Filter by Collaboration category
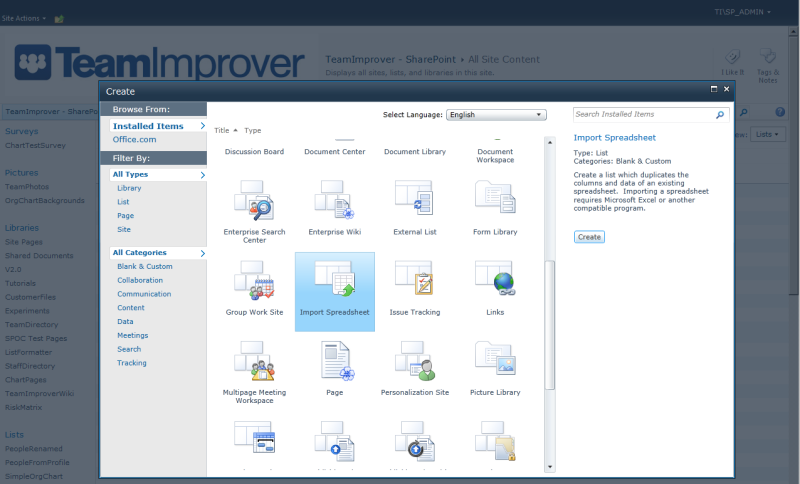Image resolution: width=800 pixels, height=484 pixels. click(140, 280)
